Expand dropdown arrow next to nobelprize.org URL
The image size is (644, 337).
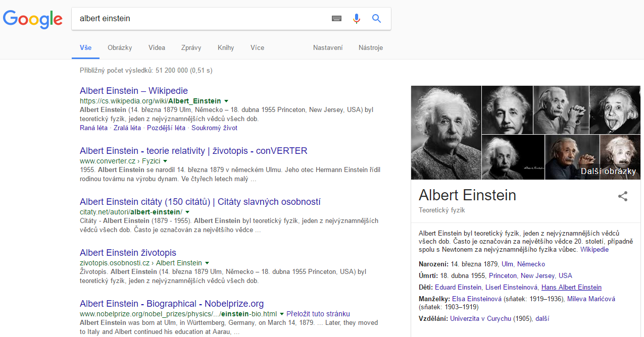282,314
